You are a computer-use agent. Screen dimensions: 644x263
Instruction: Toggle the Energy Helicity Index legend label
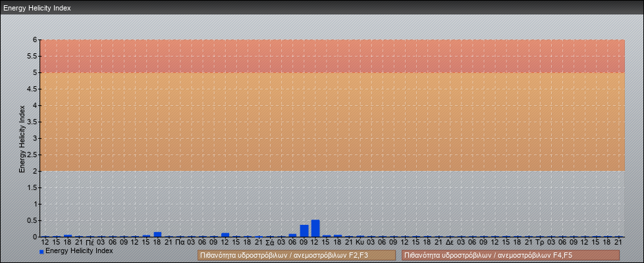tap(79, 251)
